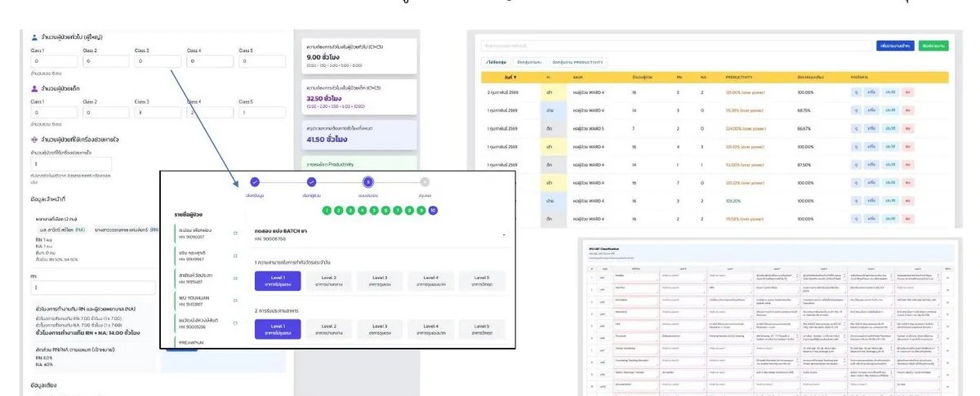The image size is (980, 396).
Task: Go to completed wizard step two checkmark circle
Action: tap(311, 182)
